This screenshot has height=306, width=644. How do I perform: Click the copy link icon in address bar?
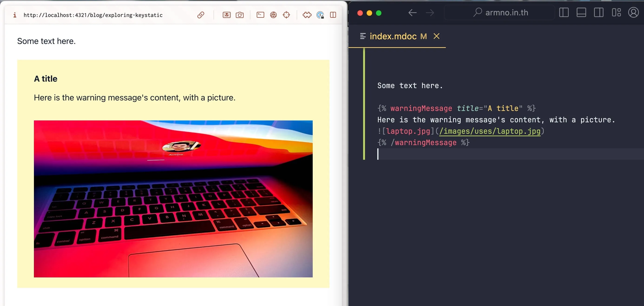pos(200,15)
